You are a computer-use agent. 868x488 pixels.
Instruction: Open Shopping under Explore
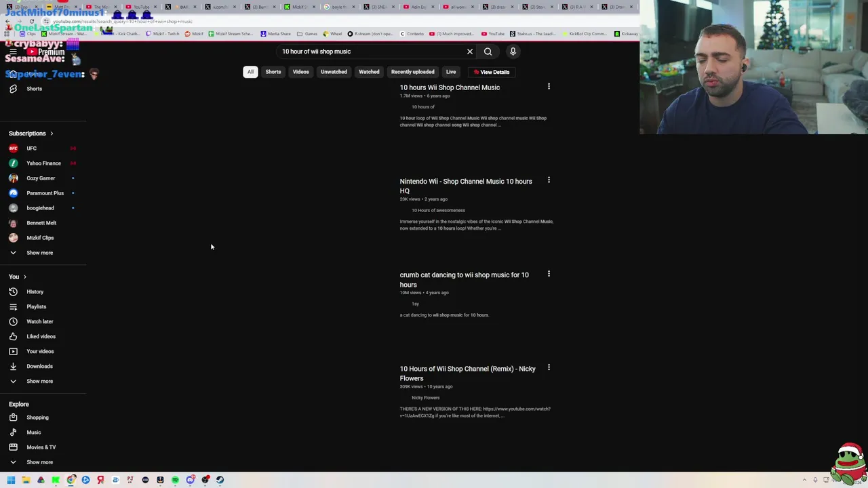pyautogui.click(x=43, y=418)
